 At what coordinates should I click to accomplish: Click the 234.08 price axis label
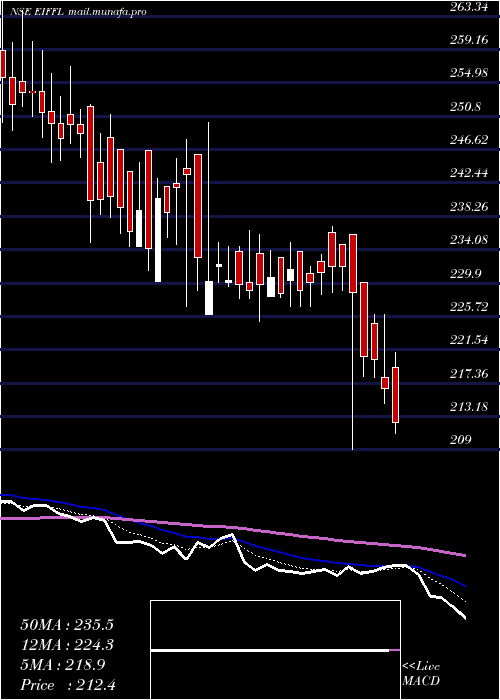pos(469,240)
